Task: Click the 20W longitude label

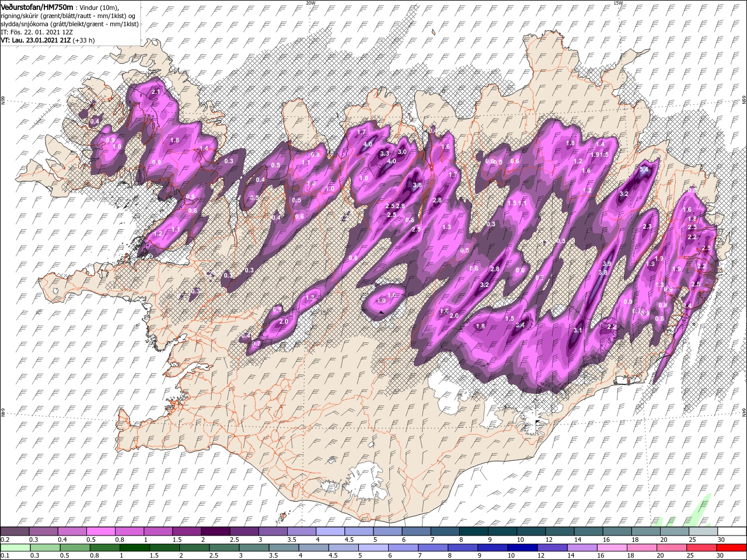Action: coord(310,3)
